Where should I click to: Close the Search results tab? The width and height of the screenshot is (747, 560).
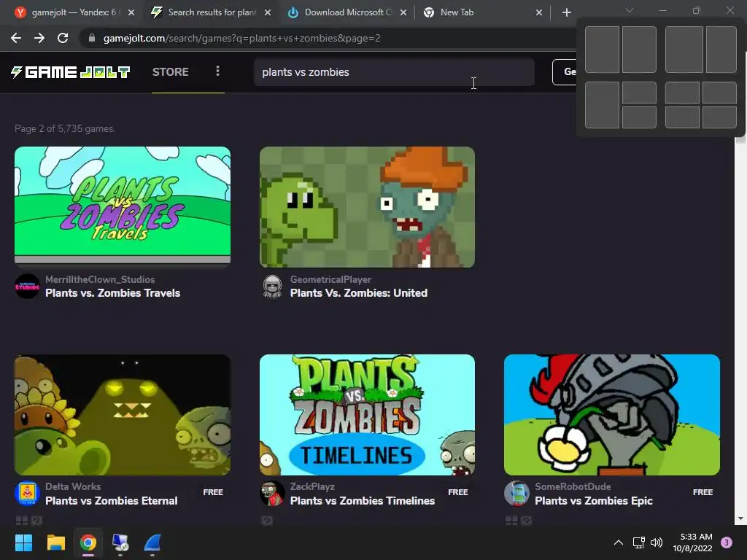[x=268, y=12]
